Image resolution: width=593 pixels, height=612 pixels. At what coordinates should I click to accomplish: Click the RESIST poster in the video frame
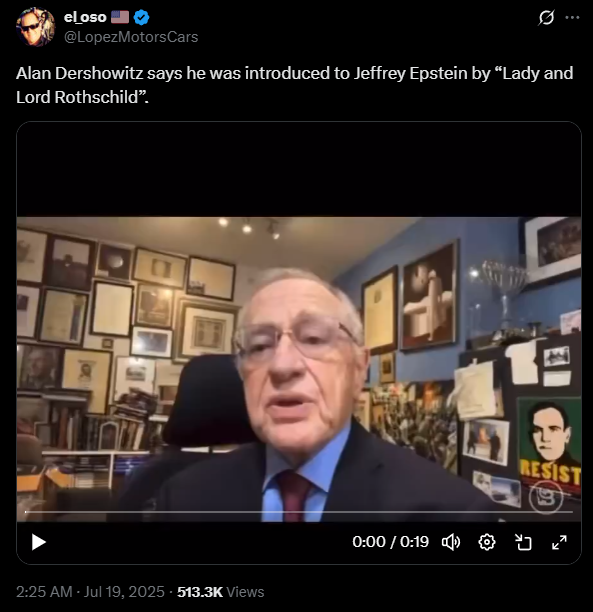[x=549, y=446]
